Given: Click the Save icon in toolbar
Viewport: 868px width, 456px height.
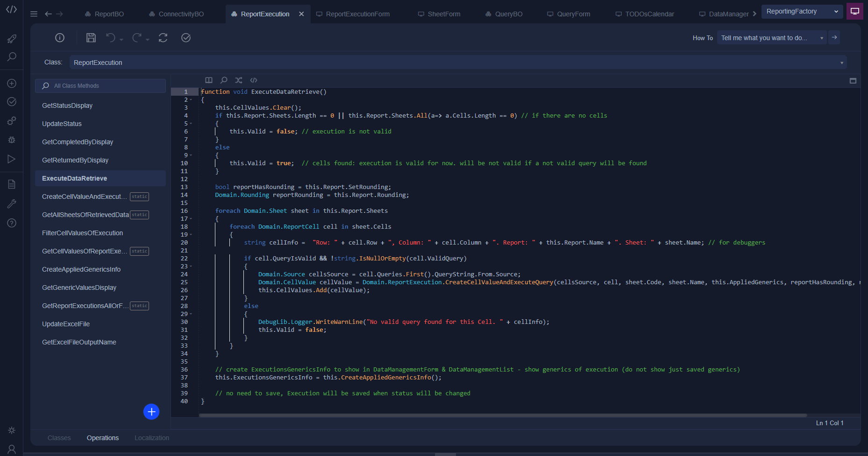Looking at the screenshot, I should [91, 38].
